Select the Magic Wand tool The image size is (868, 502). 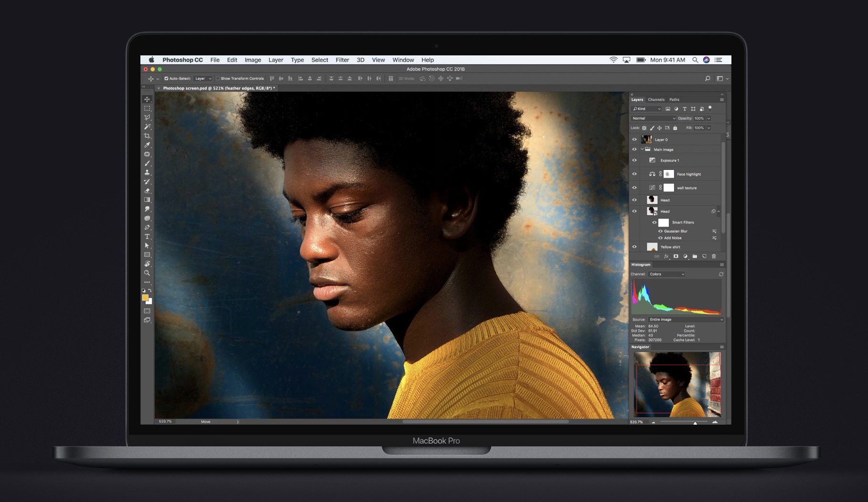pos(147,127)
